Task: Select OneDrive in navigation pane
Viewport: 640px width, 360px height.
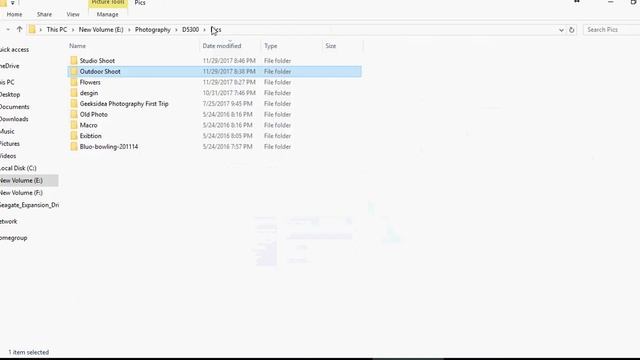Action: click(9, 66)
